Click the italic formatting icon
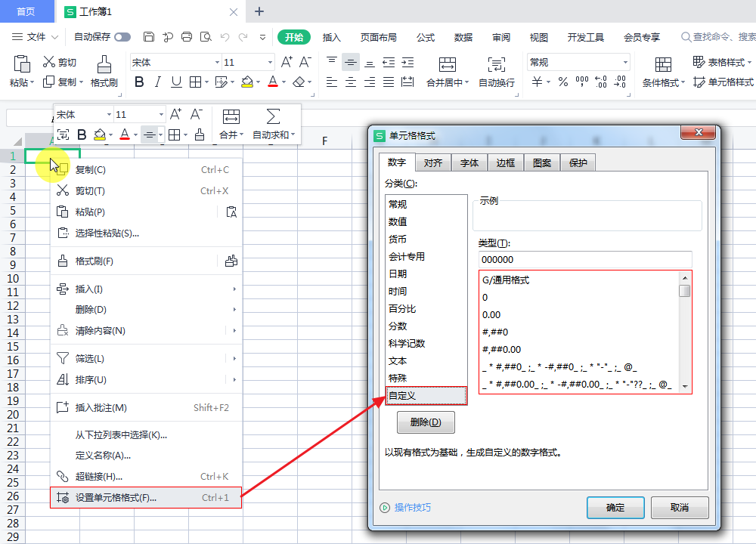This screenshot has height=544, width=756. [158, 82]
